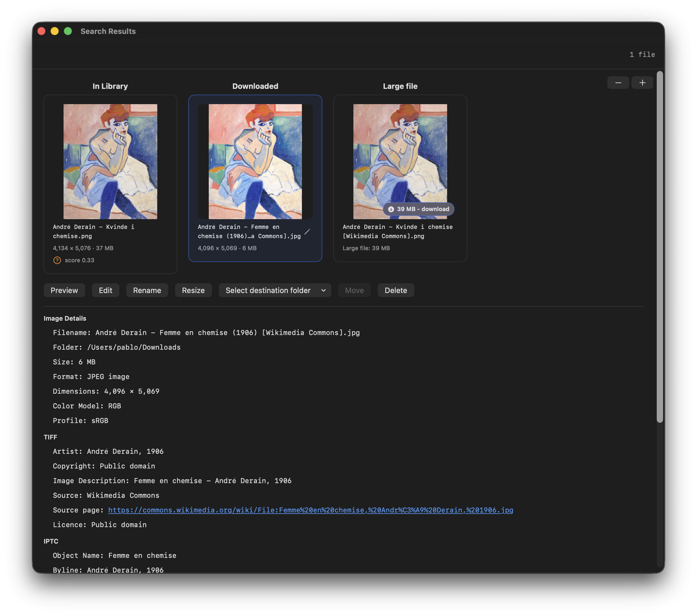Click filename 'Kvinde i chemise [Wikimedia Commons].png'

pyautogui.click(x=398, y=231)
